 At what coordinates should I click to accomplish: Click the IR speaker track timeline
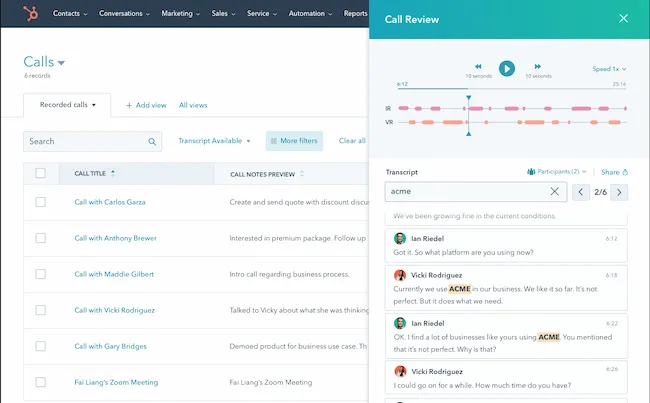pyautogui.click(x=512, y=109)
